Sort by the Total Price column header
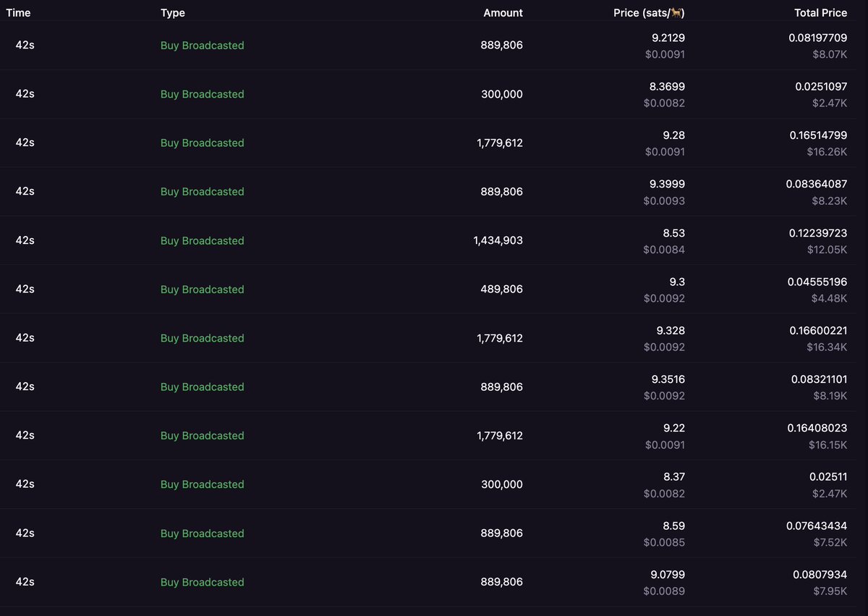The height and width of the screenshot is (616, 868). [x=821, y=12]
